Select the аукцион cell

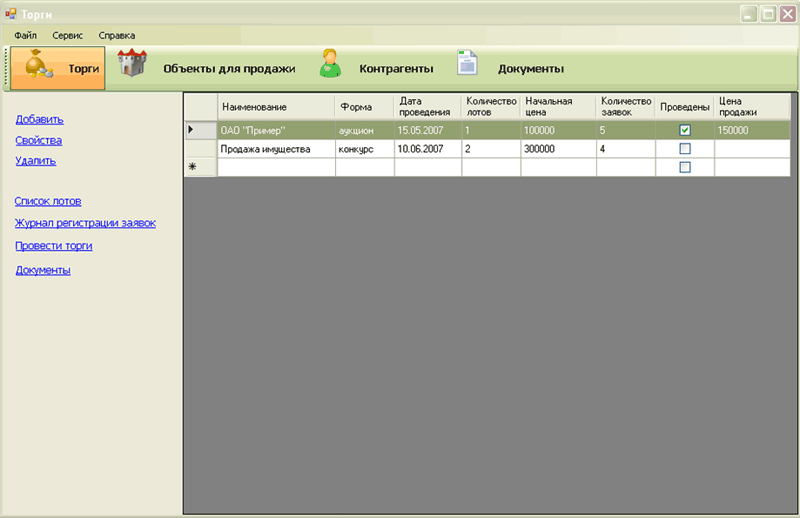click(x=364, y=130)
